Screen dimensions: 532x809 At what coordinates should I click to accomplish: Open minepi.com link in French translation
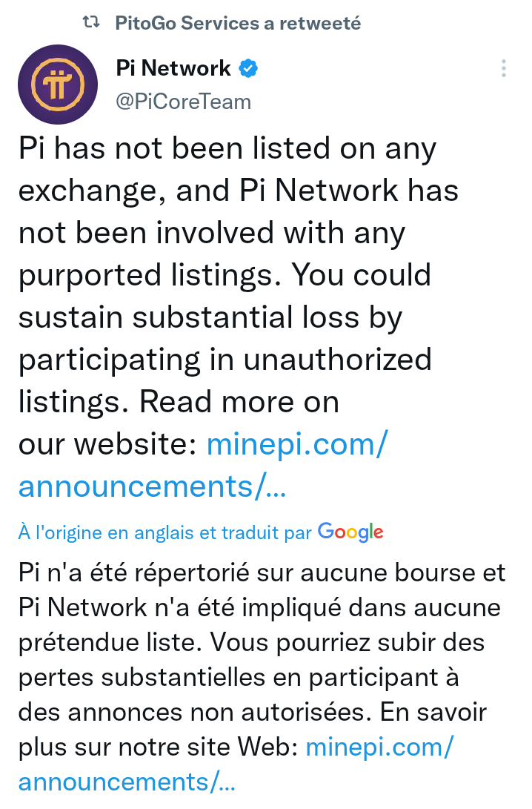379,747
